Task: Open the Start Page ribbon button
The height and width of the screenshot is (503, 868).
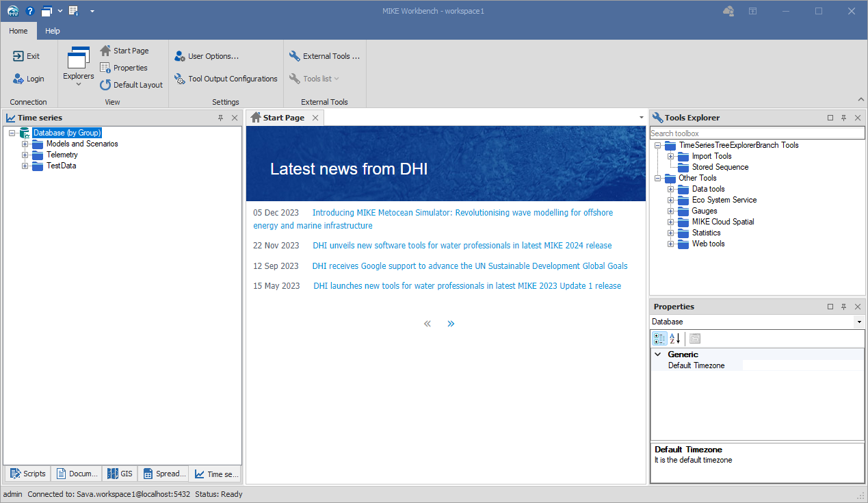Action: 105,51
